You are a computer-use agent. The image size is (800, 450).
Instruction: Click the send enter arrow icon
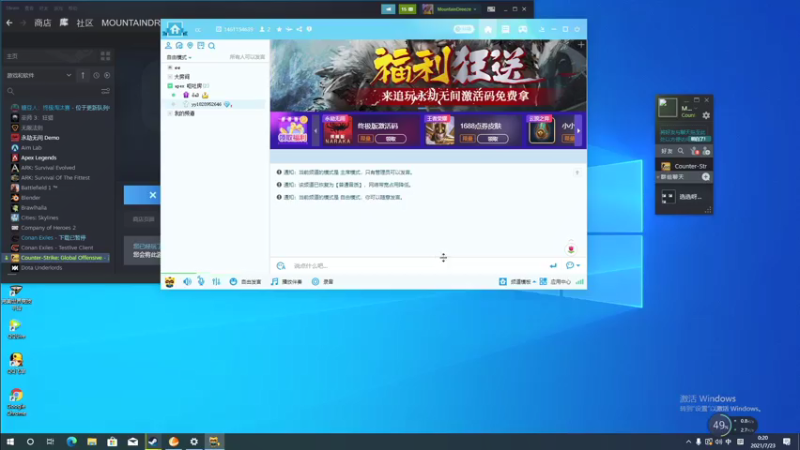point(553,266)
